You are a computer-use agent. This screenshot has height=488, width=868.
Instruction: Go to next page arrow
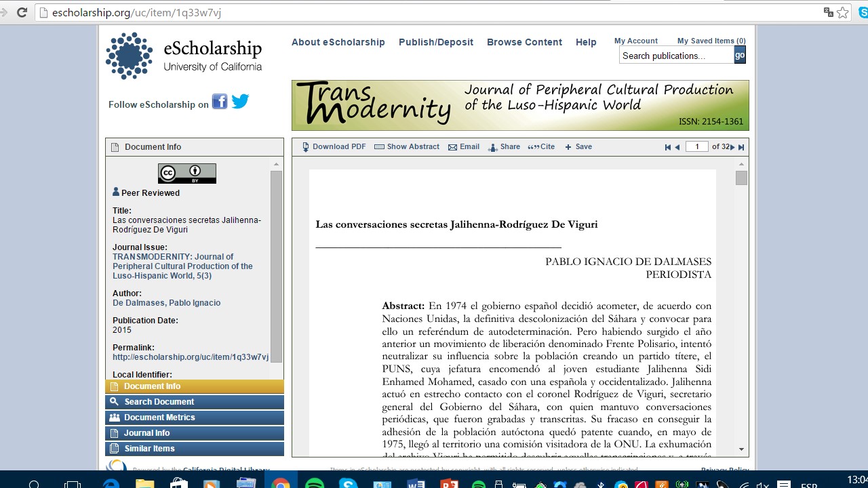point(732,147)
